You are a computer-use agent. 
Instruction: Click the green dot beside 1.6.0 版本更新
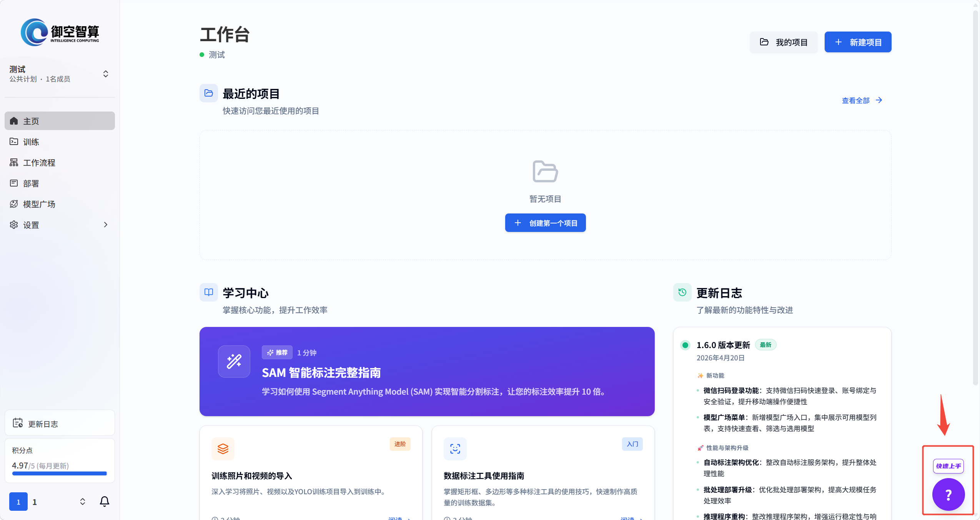click(685, 345)
